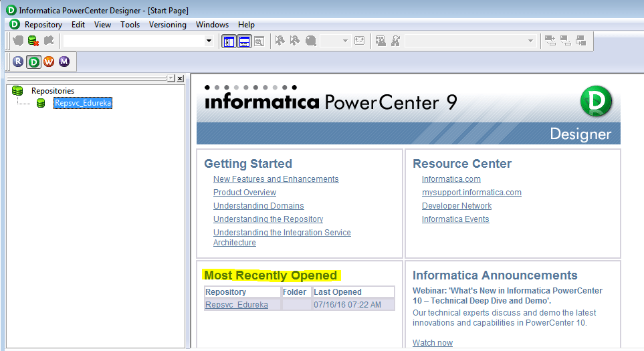The width and height of the screenshot is (644, 351).
Task: Toggle the Navigator view toolbar button
Action: coord(229,41)
